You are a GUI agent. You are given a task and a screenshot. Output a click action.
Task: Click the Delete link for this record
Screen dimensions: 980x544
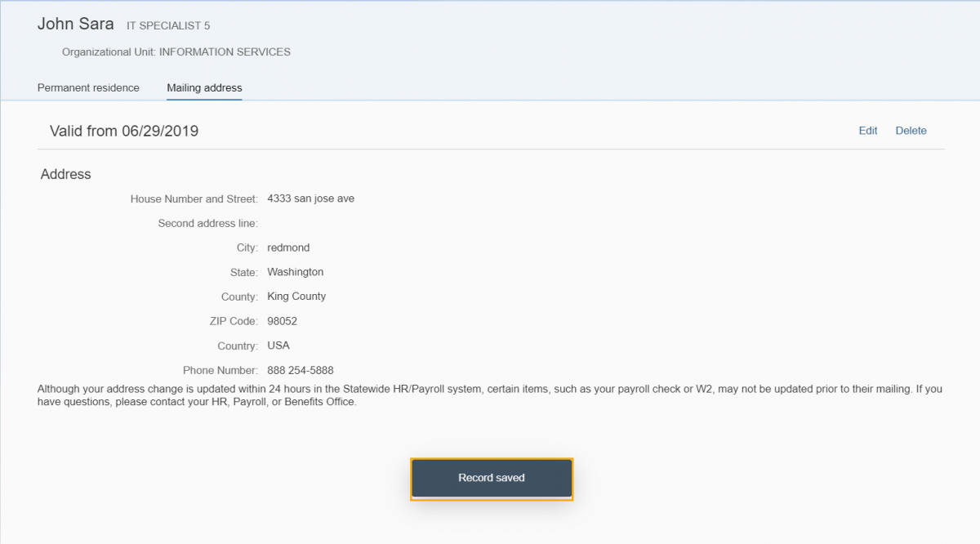(911, 131)
